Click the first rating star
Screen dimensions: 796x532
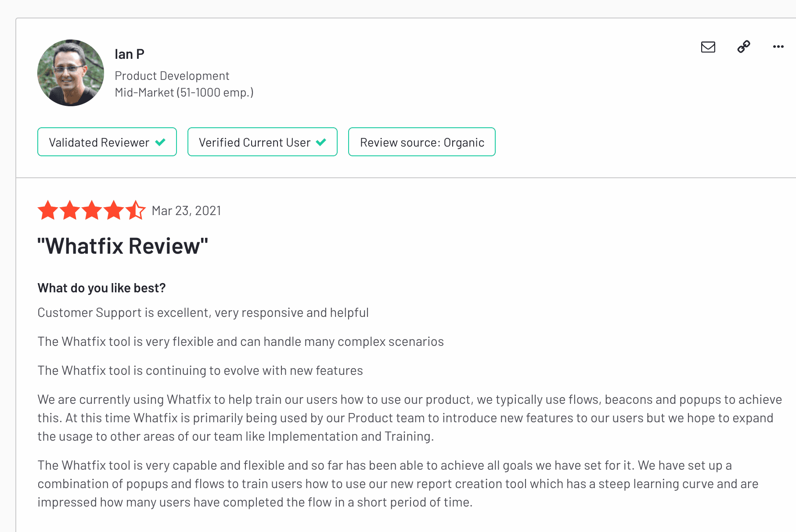click(x=48, y=210)
